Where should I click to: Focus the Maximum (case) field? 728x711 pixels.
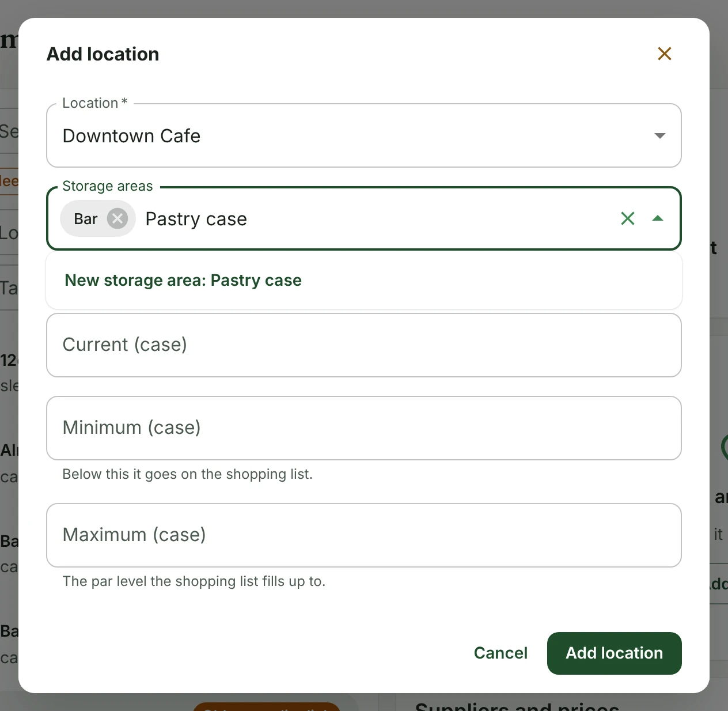click(364, 535)
